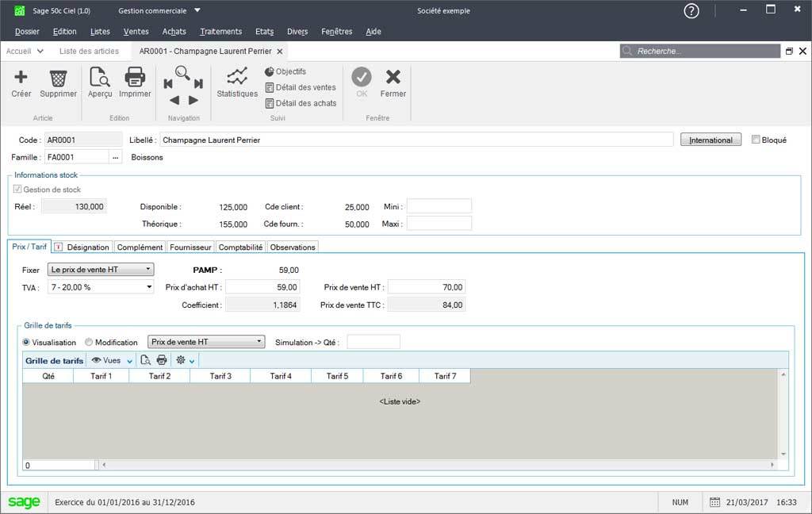Image resolution: width=812 pixels, height=514 pixels.
Task: Click the Sage 50c app icon
Action: coord(20,11)
